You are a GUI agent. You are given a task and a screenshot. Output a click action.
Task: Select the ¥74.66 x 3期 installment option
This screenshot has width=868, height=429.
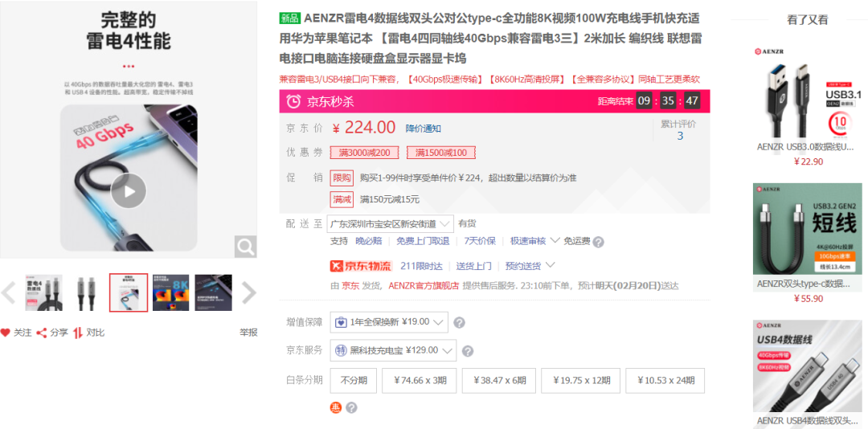[420, 380]
